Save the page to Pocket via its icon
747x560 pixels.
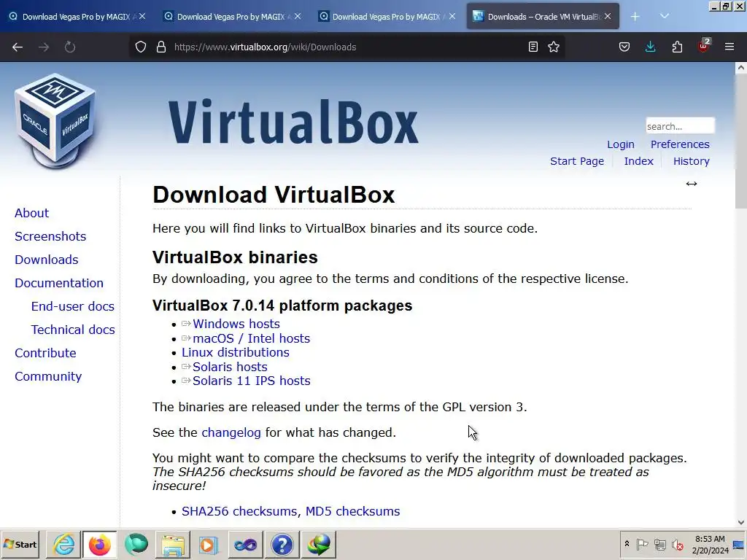point(624,47)
